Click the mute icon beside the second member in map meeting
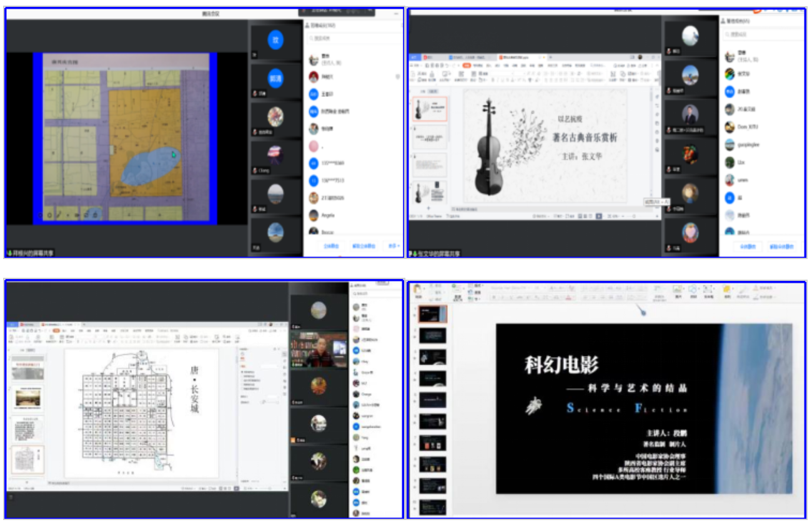812x525 pixels. click(x=397, y=77)
